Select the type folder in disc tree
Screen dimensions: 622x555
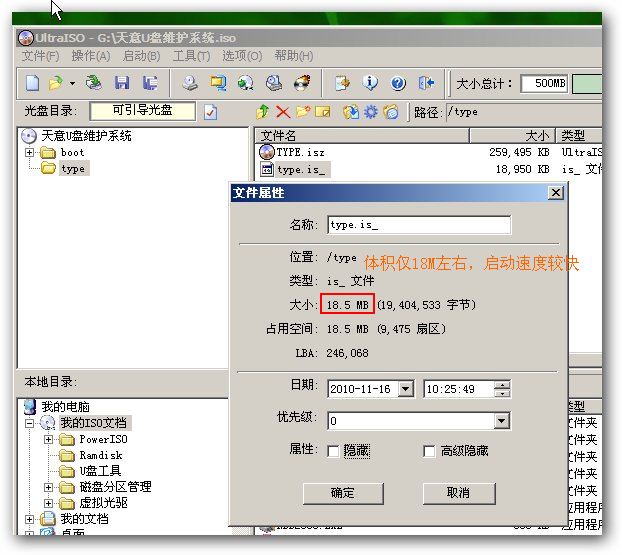73,169
